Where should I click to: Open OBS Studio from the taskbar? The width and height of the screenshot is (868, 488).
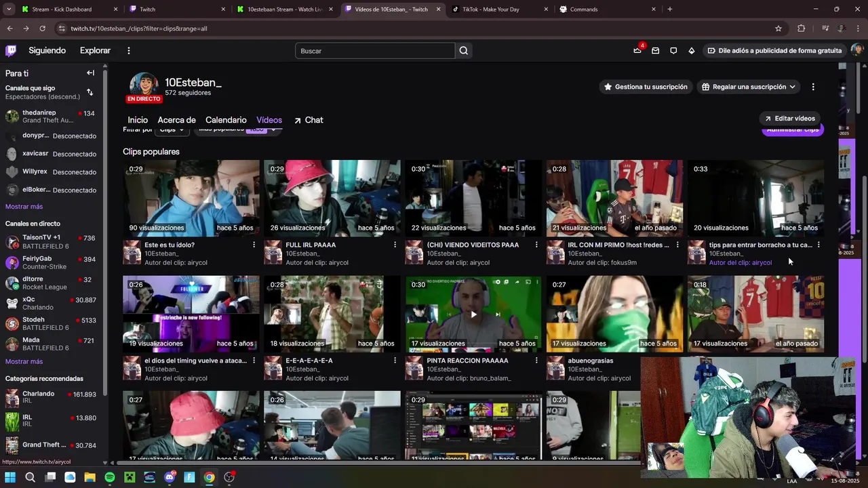229,477
